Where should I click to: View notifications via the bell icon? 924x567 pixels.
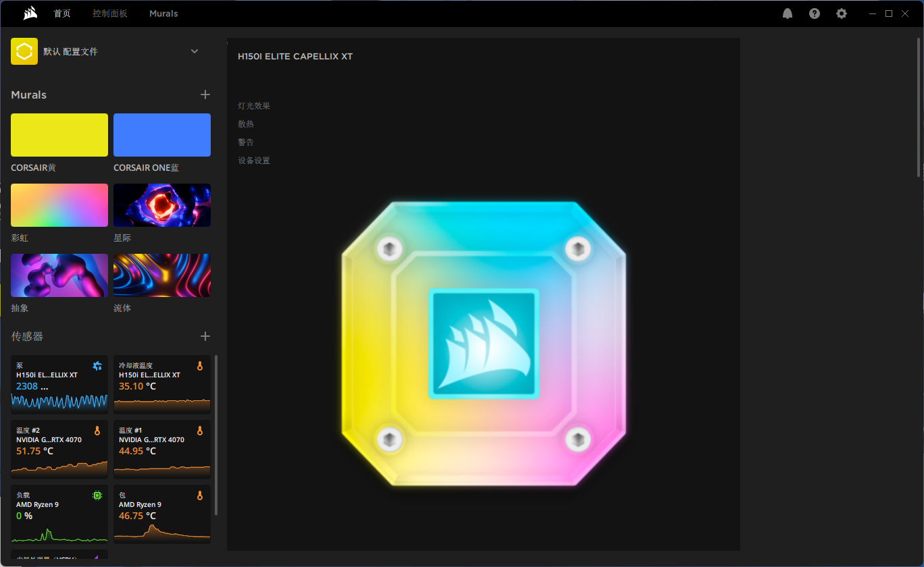pos(787,13)
